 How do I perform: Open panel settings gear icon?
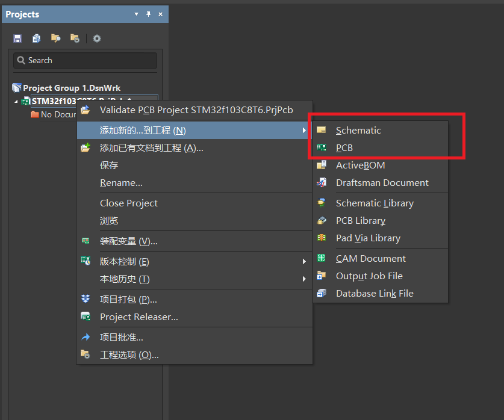tap(97, 39)
